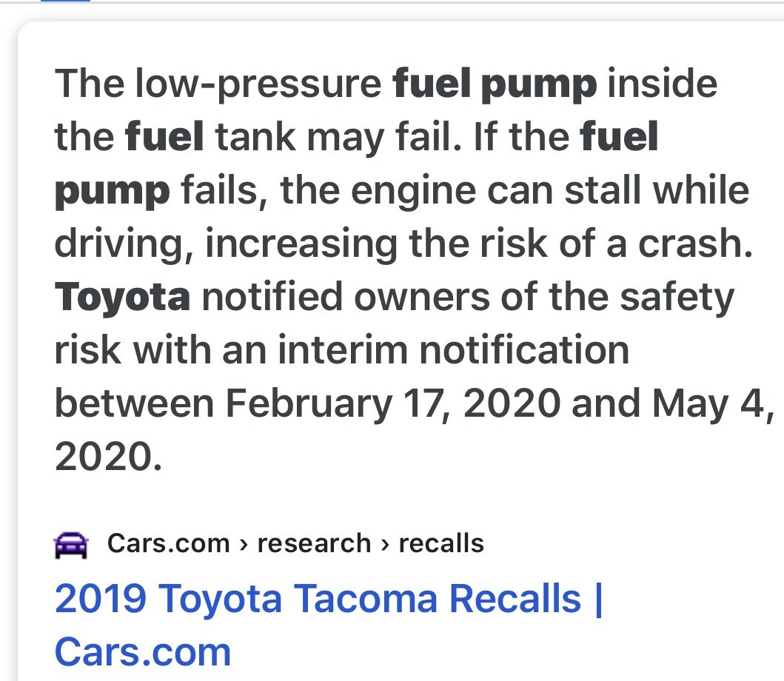The image size is (784, 681).
Task: Click the chevron between Cars.com and research
Action: [244, 545]
